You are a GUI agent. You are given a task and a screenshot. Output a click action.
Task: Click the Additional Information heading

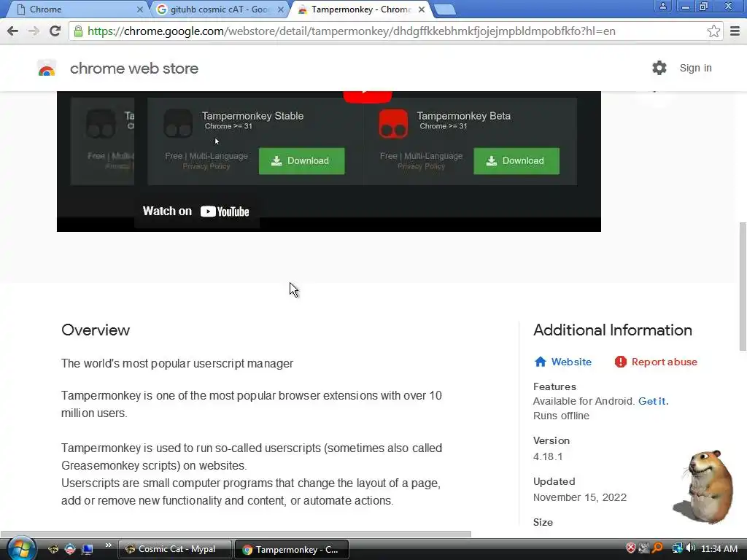(612, 330)
